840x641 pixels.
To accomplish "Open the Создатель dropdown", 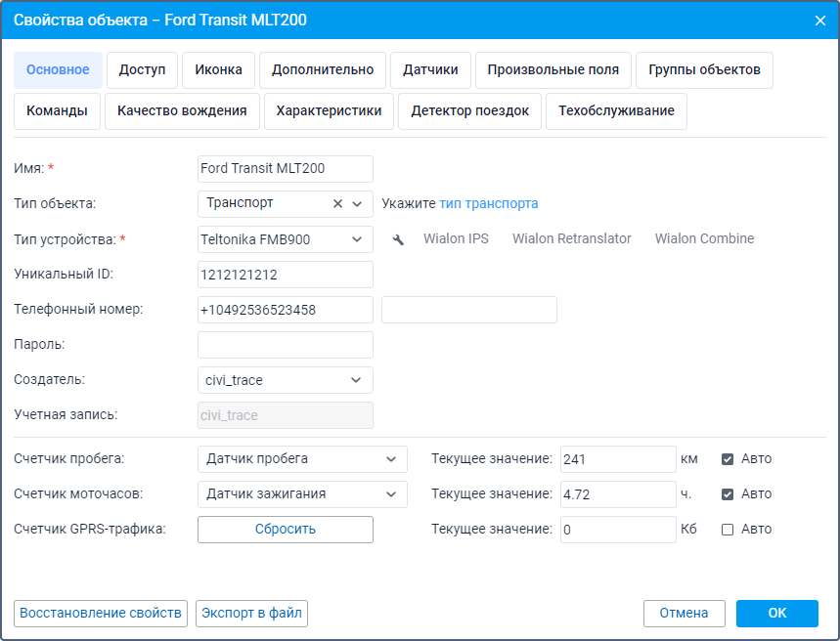I will click(356, 380).
